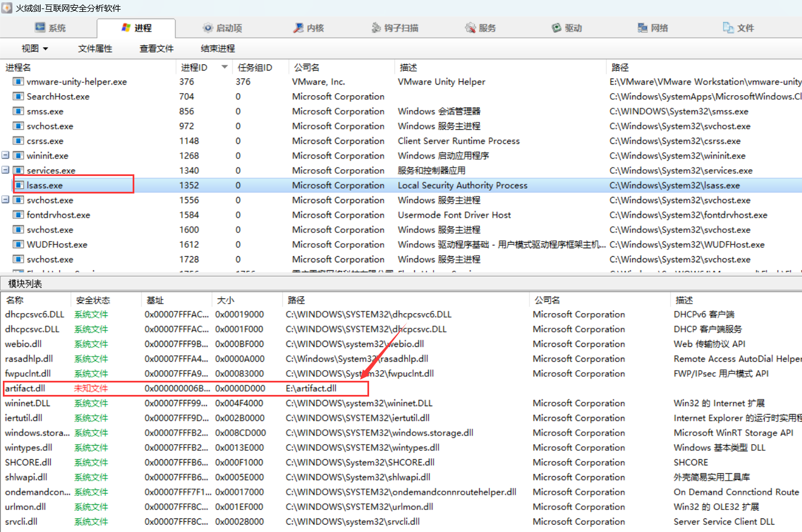
Task: Select the csrss.exe process name
Action: tap(45, 141)
